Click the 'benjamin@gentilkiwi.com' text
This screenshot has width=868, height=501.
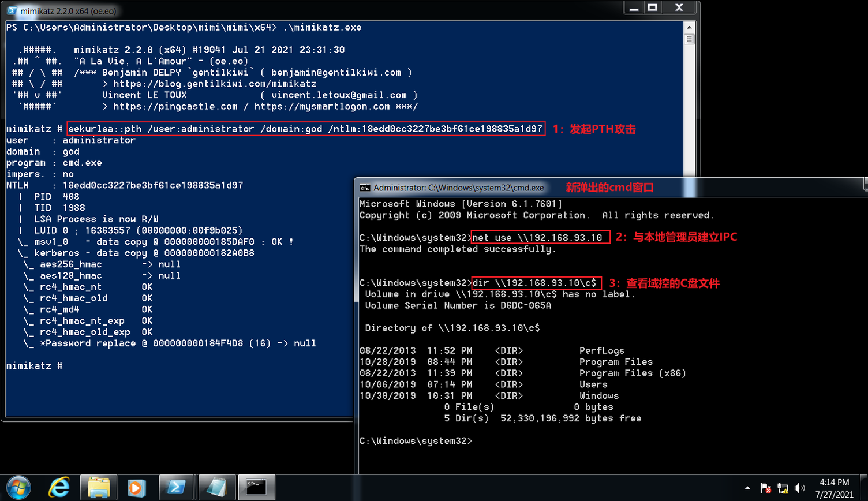tap(336, 73)
